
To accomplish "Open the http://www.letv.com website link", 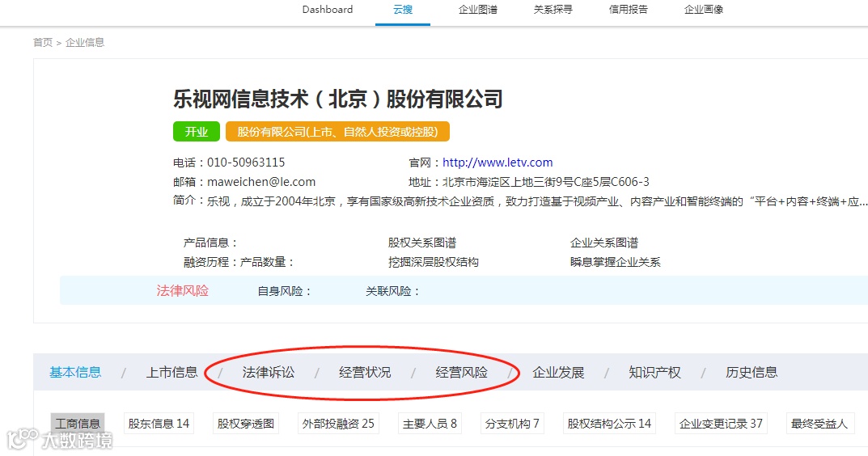I will [x=498, y=163].
